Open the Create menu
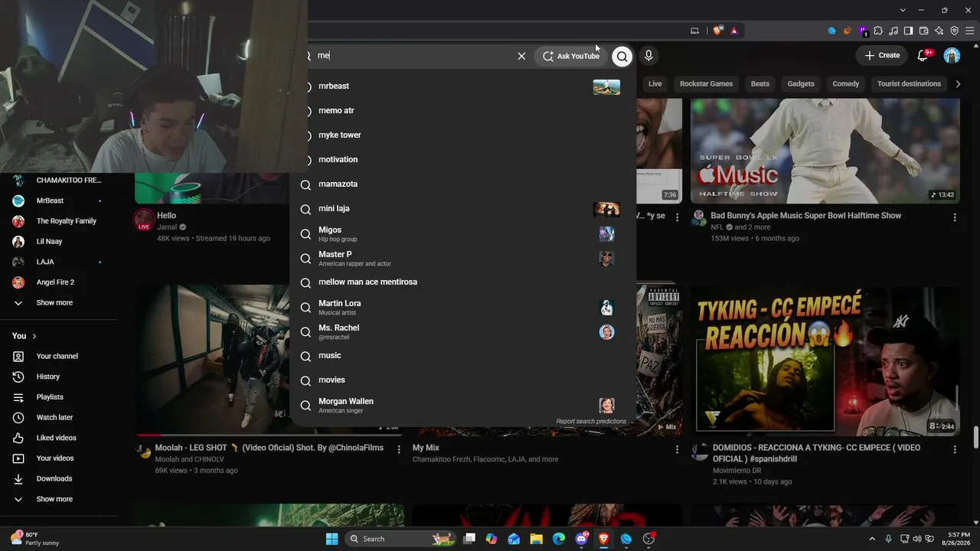980x551 pixels. 882,55
